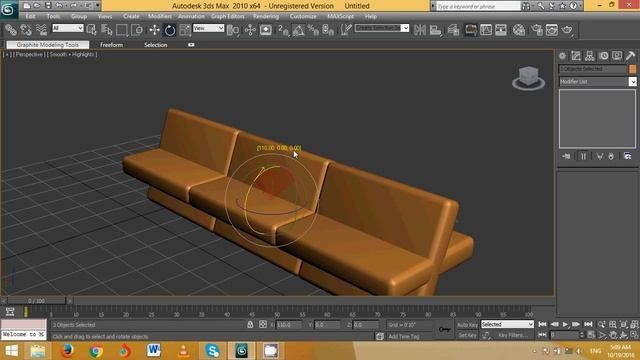
Task: Toggle Window/Crossing selection mode
Action: (x=137, y=30)
